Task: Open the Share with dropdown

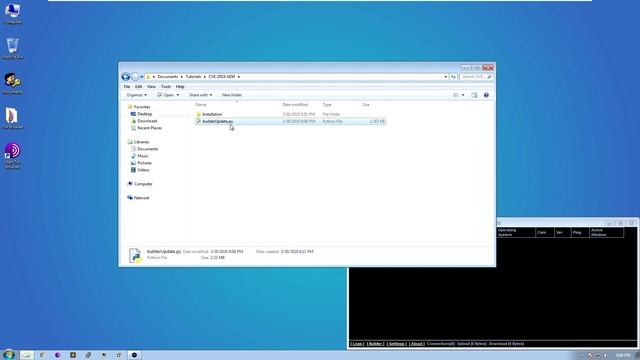Action: click(200, 95)
